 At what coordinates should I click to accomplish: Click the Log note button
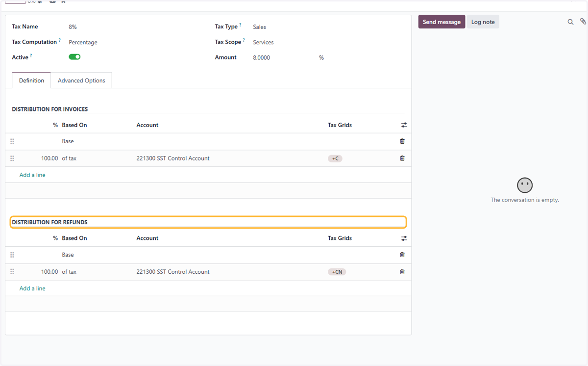click(x=483, y=22)
